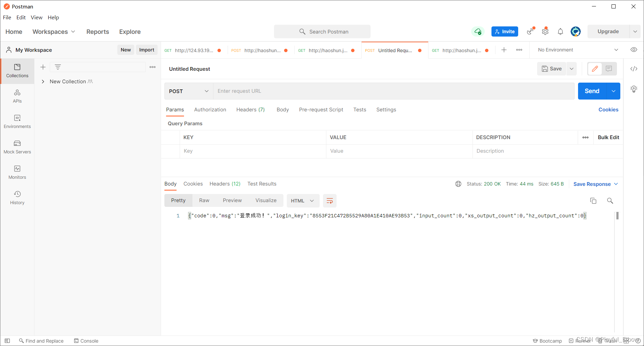Open the Send options arrow
The image size is (644, 346).
point(614,91)
